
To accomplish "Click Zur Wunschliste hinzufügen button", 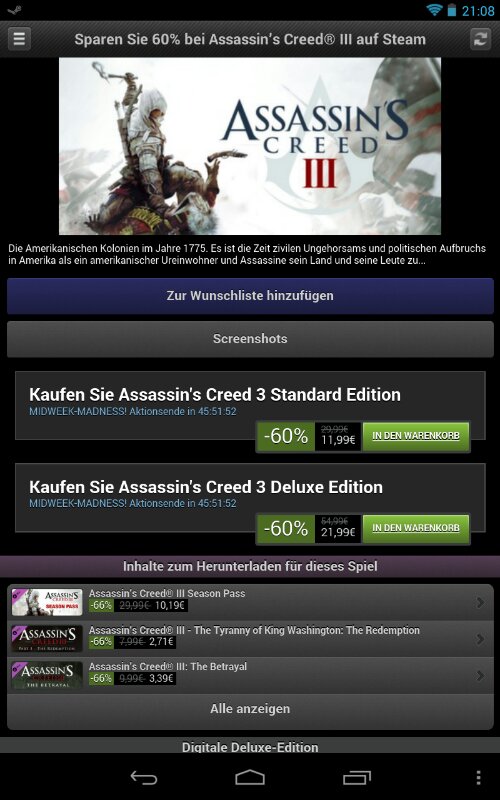I will pos(250,296).
